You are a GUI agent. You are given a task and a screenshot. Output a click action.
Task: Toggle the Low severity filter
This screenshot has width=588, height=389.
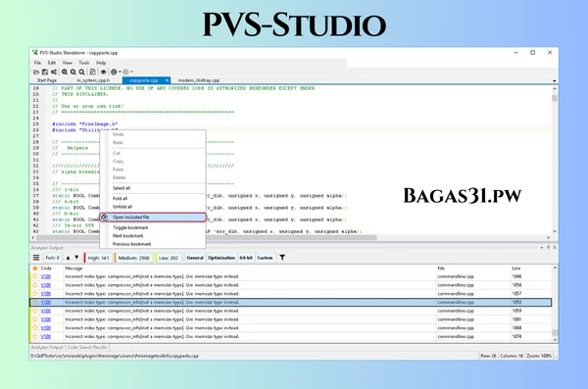168,258
